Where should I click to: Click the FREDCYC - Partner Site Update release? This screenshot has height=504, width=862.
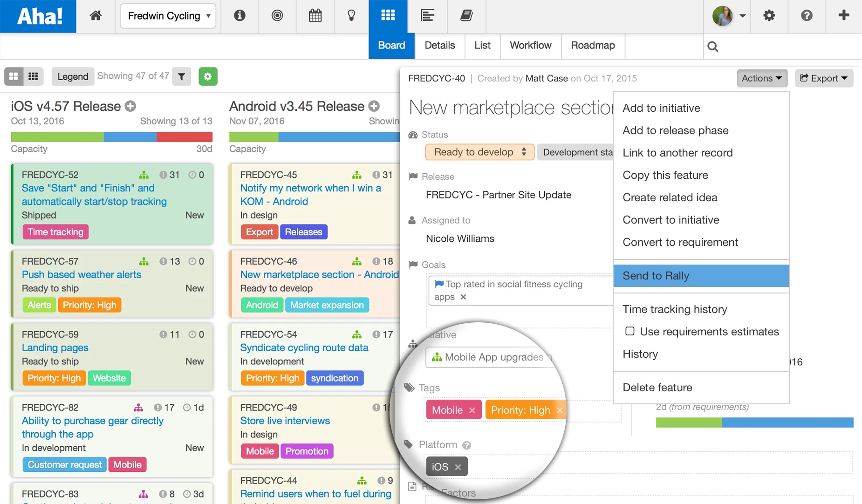point(499,195)
